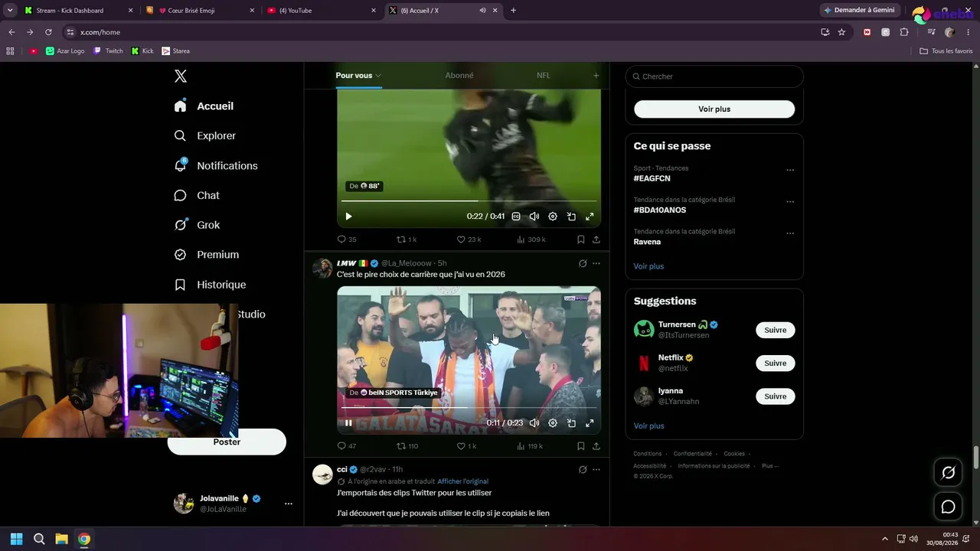Screen dimensions: 980x551
Task: Open account menu next to Jolavanille
Action: coord(289,504)
